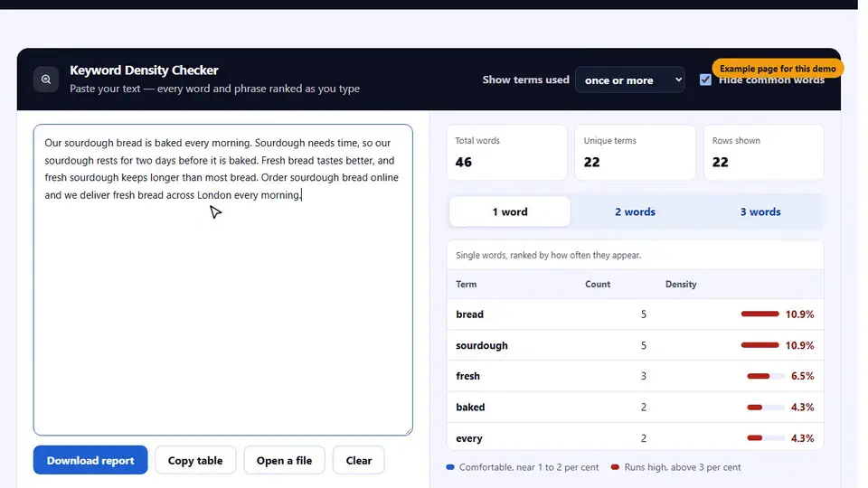Click the density bar for bread

click(760, 314)
